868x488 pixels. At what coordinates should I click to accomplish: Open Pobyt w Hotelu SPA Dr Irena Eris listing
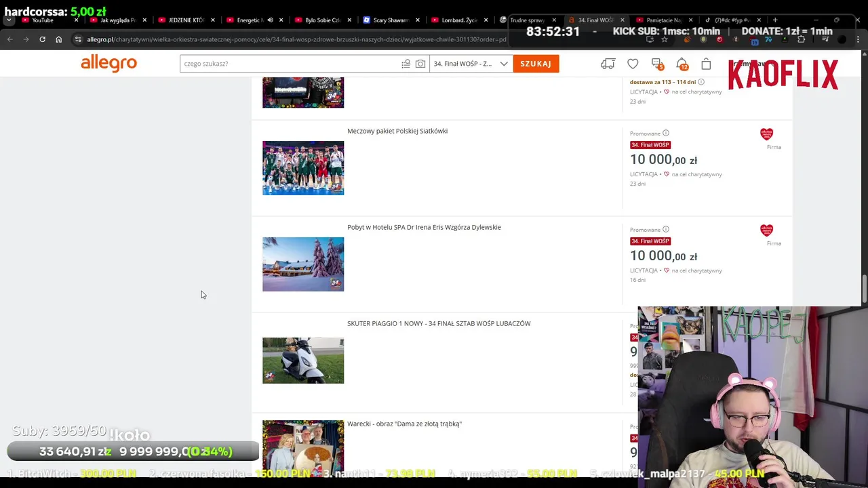(x=424, y=227)
